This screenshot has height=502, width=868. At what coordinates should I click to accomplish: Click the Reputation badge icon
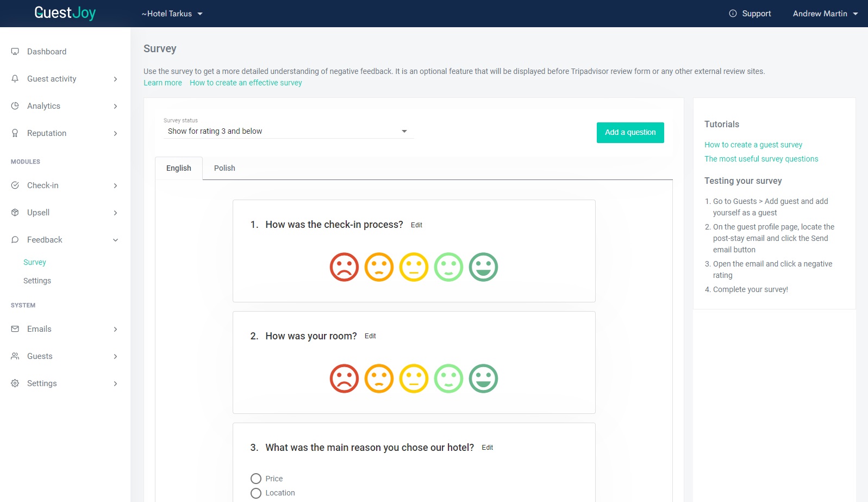(x=15, y=133)
